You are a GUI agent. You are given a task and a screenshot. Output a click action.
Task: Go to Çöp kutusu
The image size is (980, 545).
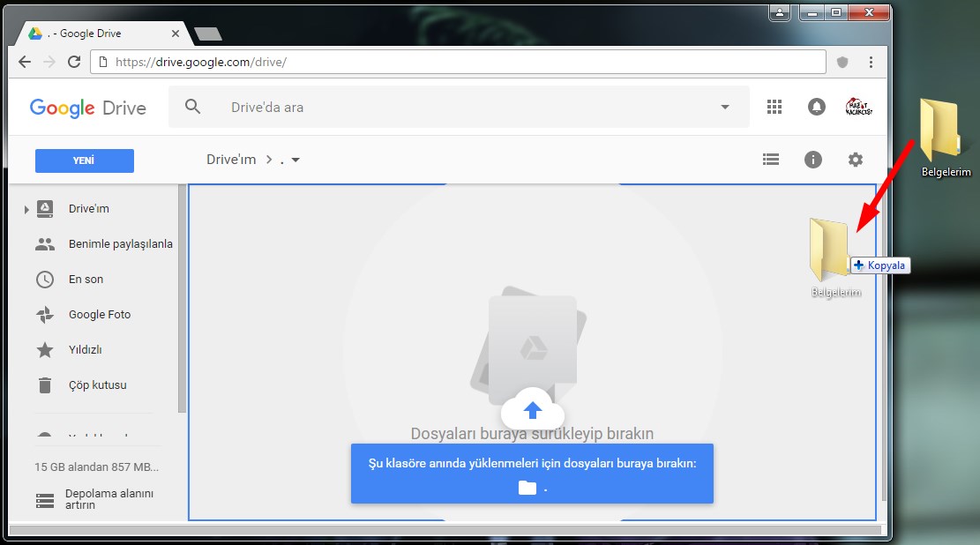click(97, 385)
